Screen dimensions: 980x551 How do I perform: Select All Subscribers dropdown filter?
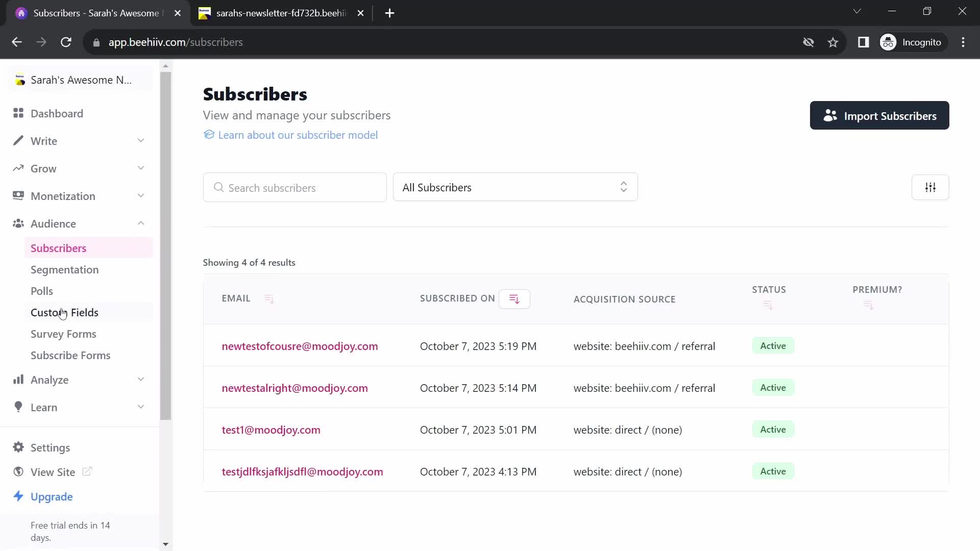(515, 187)
